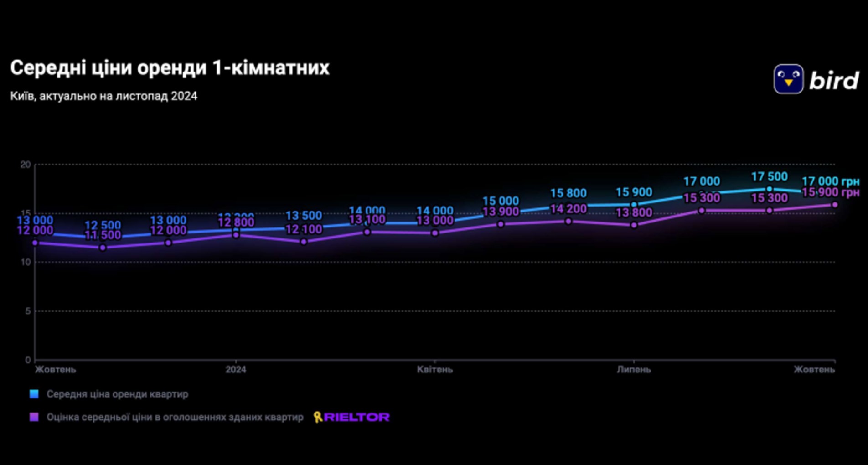The height and width of the screenshot is (465, 868).
Task: Click the purple data point under "12 100"
Action: [304, 242]
